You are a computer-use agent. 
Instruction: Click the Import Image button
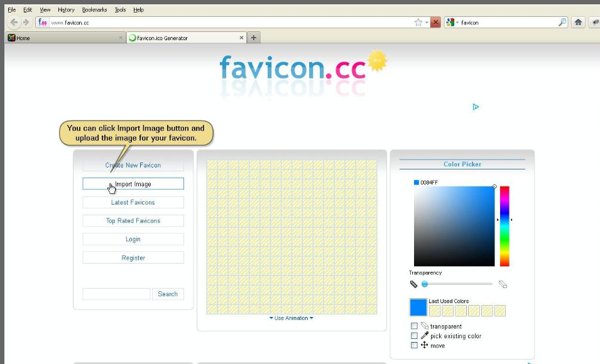(133, 184)
